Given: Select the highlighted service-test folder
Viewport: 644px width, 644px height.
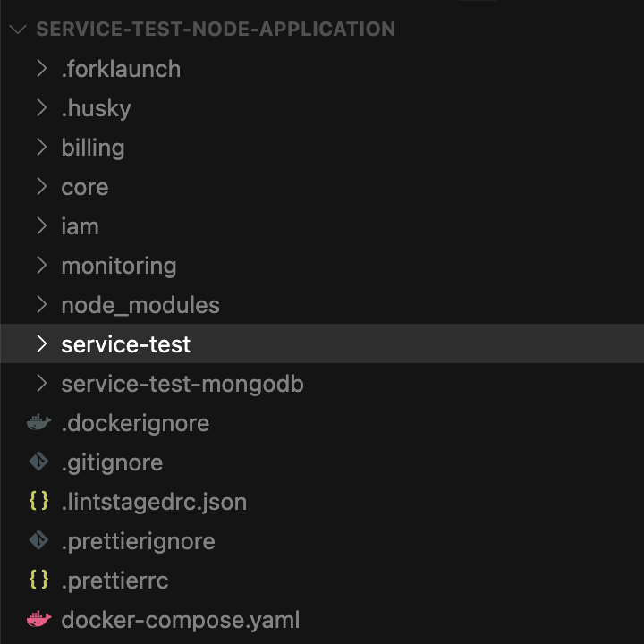Looking at the screenshot, I should click(125, 344).
